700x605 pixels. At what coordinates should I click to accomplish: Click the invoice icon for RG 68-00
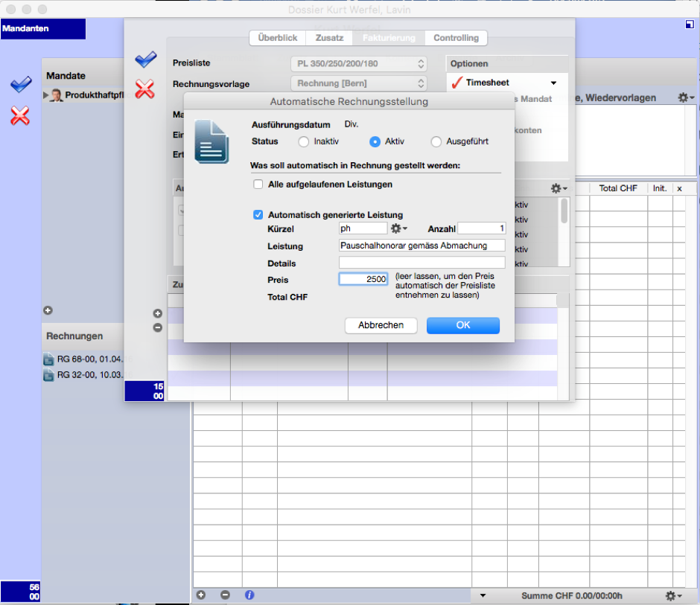click(48, 359)
